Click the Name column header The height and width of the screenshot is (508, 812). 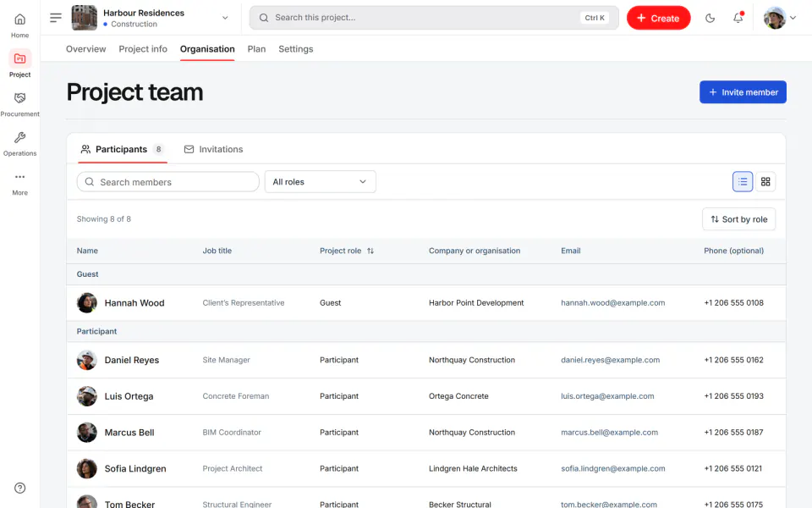click(x=87, y=251)
